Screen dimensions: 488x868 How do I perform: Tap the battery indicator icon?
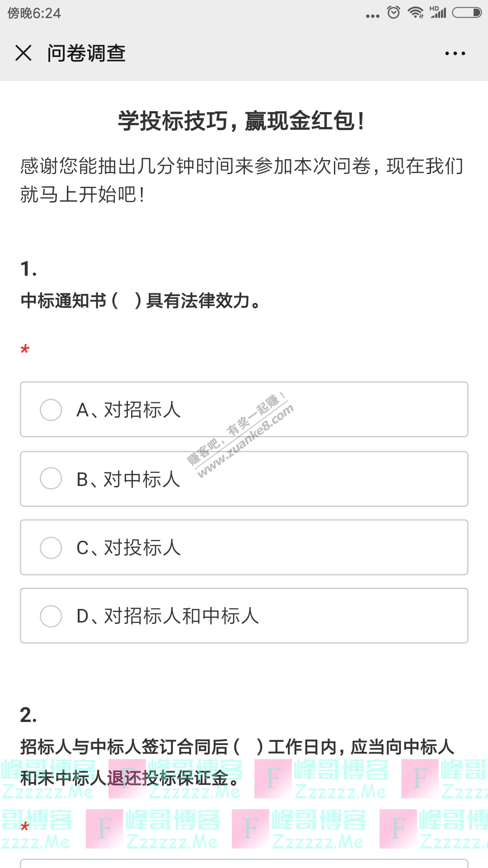click(467, 13)
